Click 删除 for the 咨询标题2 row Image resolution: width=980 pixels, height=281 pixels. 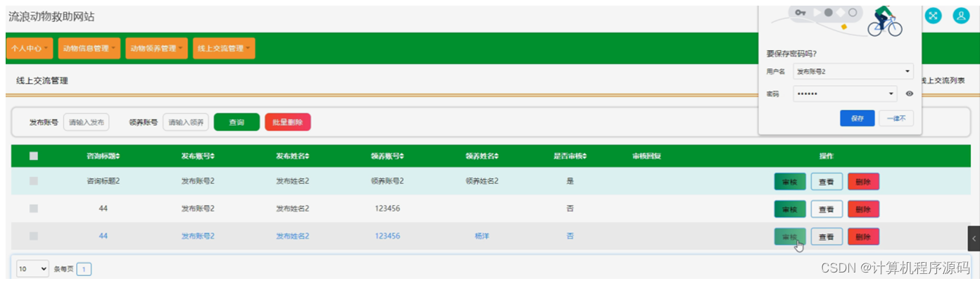(x=864, y=182)
